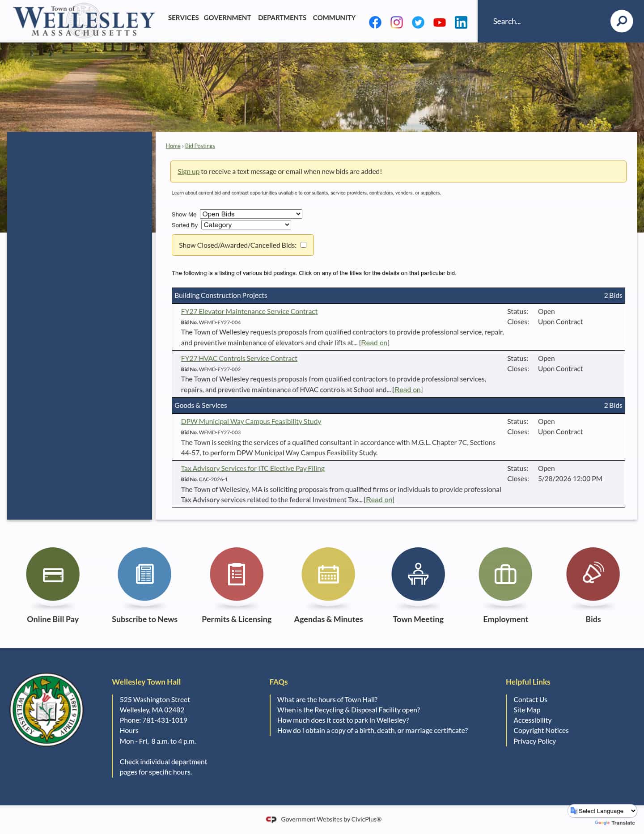
Task: Open the Instagram social icon
Action: (397, 22)
